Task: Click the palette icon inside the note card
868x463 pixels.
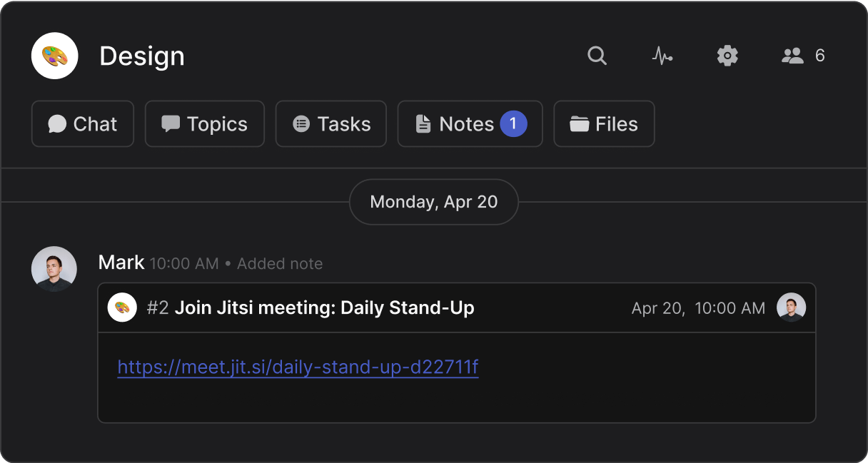Action: (122, 307)
